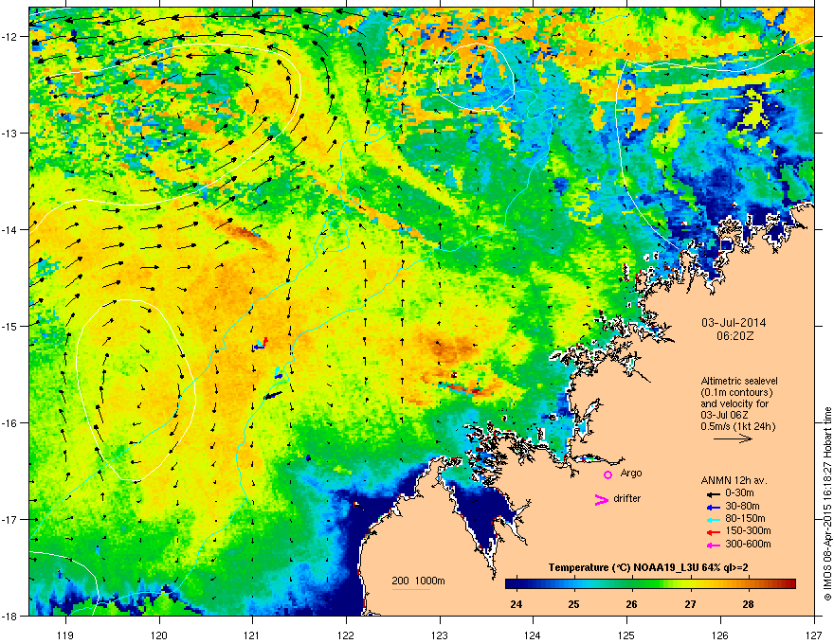This screenshot has height=644, width=834.
Task: Click the '300-600m' depth label
Action: click(x=748, y=544)
